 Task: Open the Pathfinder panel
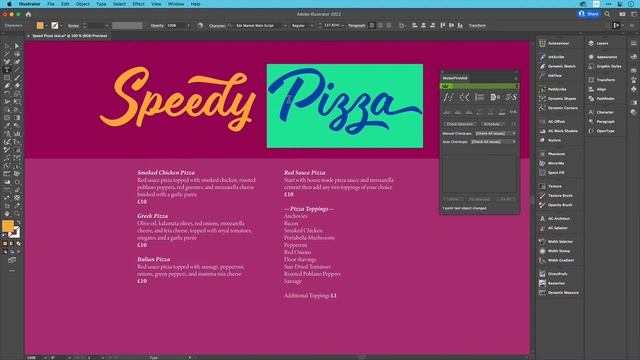tap(602, 99)
